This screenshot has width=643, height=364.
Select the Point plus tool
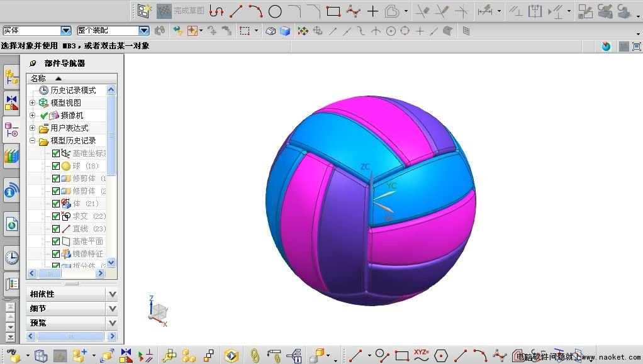372,11
